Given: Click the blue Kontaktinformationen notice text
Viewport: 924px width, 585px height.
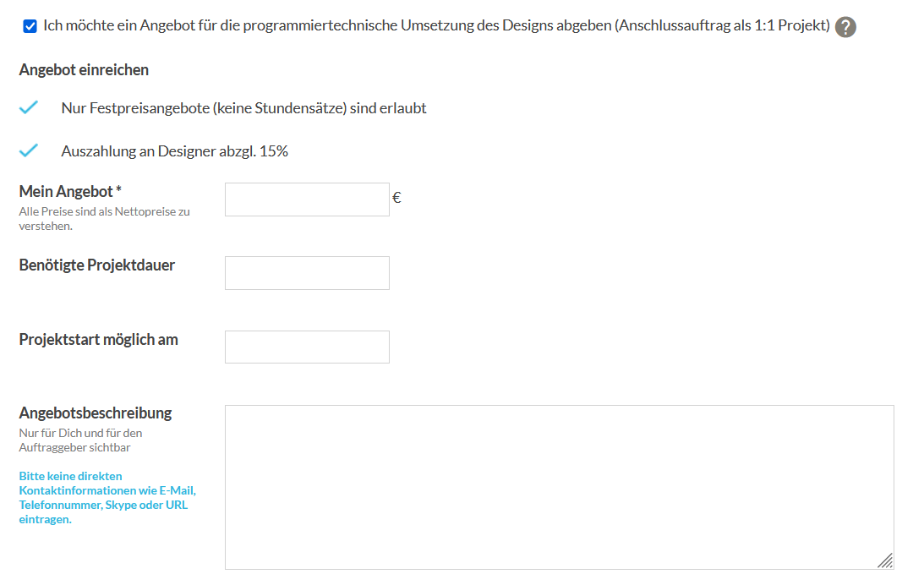Looking at the screenshot, I should tap(107, 498).
